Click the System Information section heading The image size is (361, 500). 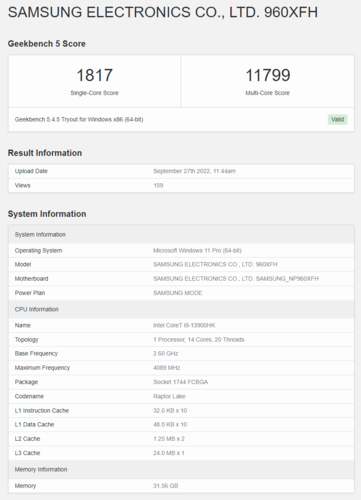pyautogui.click(x=47, y=214)
